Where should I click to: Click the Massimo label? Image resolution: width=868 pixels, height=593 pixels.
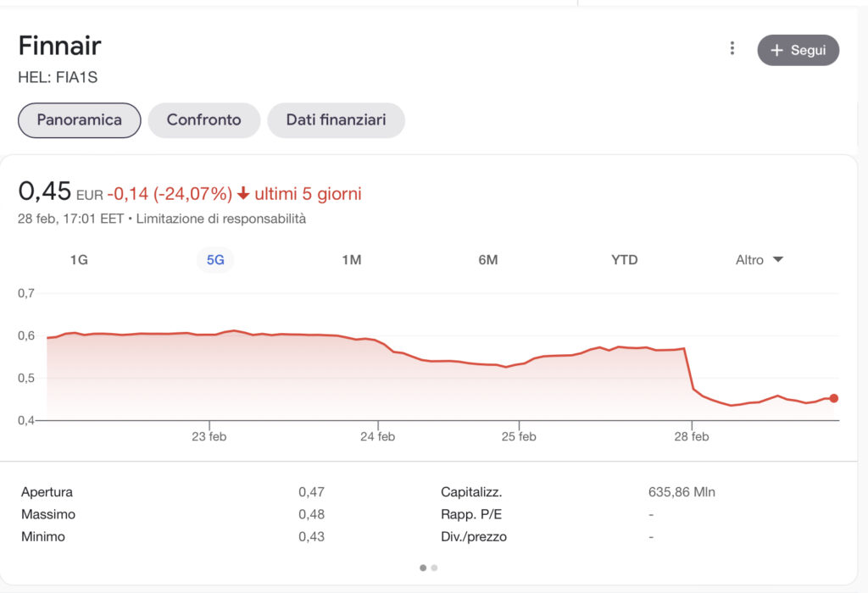(x=48, y=514)
